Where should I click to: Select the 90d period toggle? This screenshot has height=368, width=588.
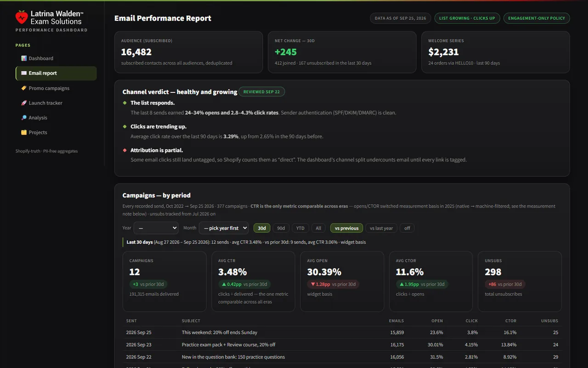pyautogui.click(x=281, y=228)
